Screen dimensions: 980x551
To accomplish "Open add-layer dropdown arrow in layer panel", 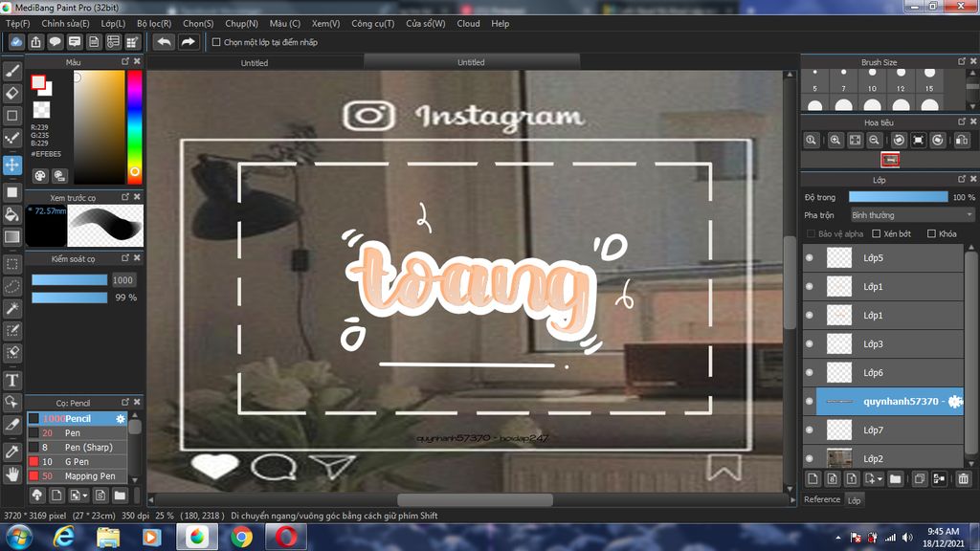I will click(880, 479).
